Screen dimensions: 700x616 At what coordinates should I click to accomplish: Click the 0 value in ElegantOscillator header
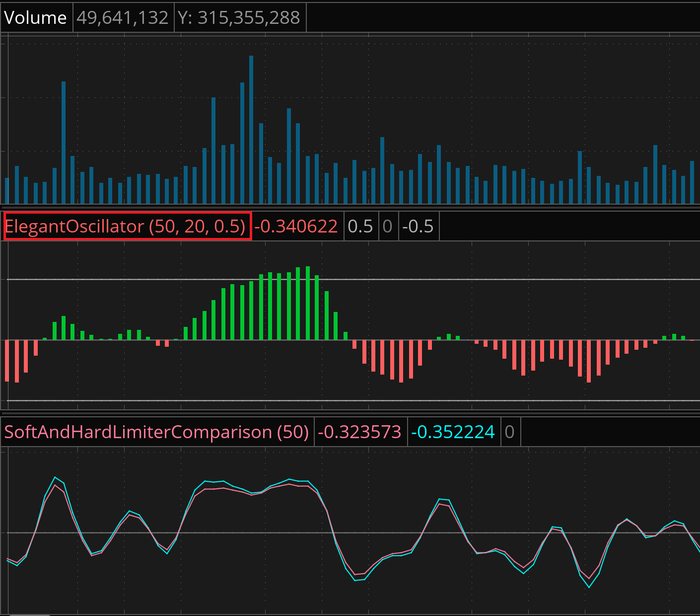pyautogui.click(x=388, y=227)
